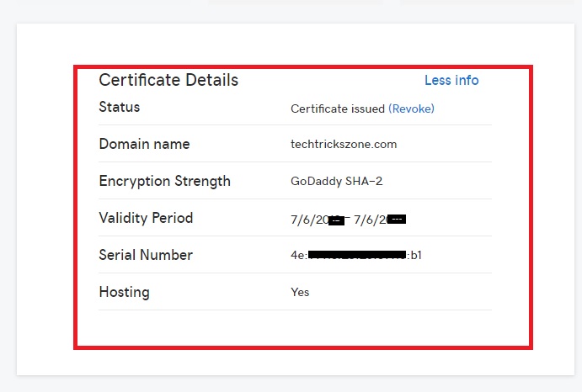Select the Domain name label
Screen dimensions: 582x392
[144, 145]
